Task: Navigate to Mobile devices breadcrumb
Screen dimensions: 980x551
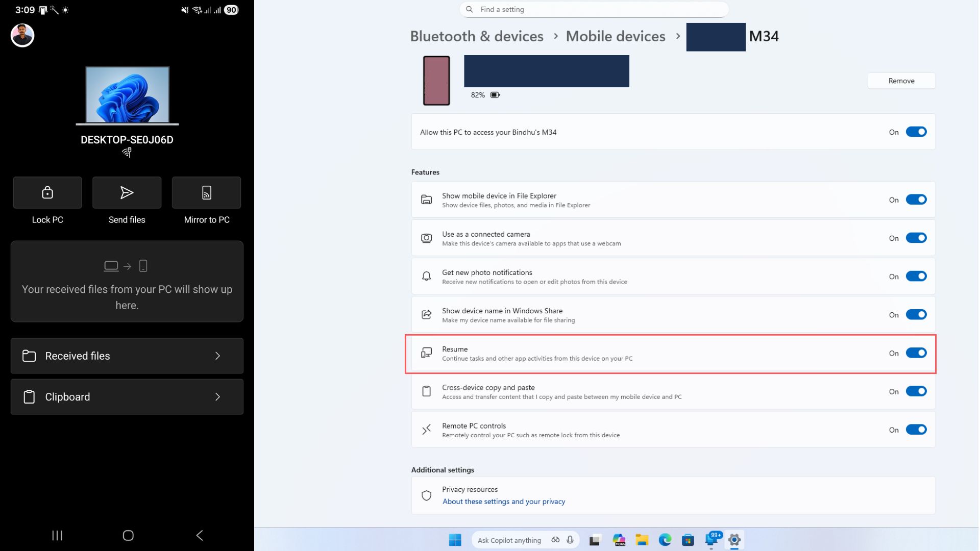Action: click(615, 36)
